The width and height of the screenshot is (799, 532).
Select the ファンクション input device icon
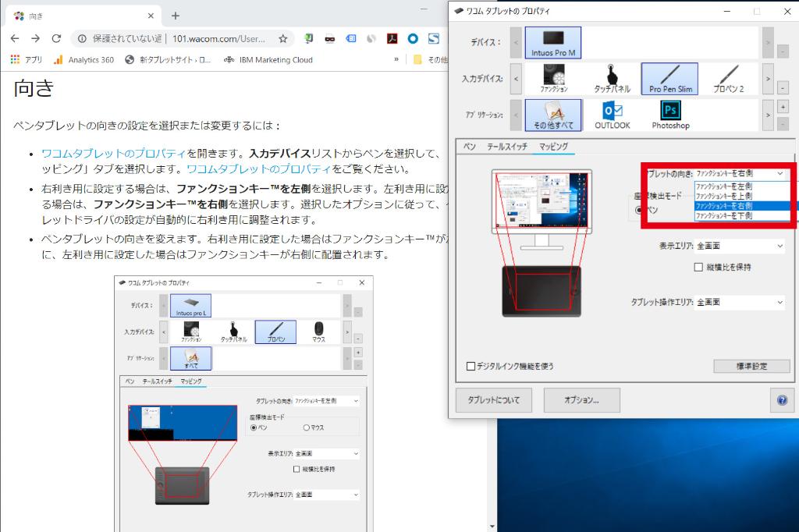pos(554,79)
